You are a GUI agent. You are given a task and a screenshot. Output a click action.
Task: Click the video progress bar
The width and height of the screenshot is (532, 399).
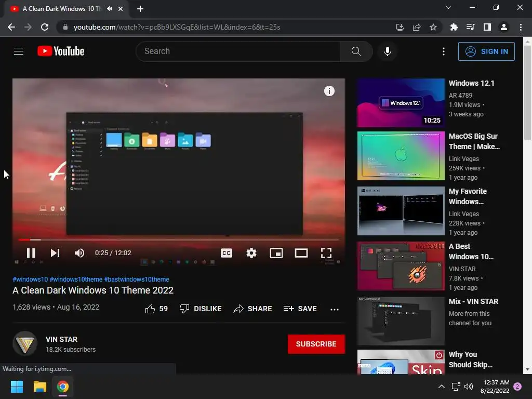(179, 240)
